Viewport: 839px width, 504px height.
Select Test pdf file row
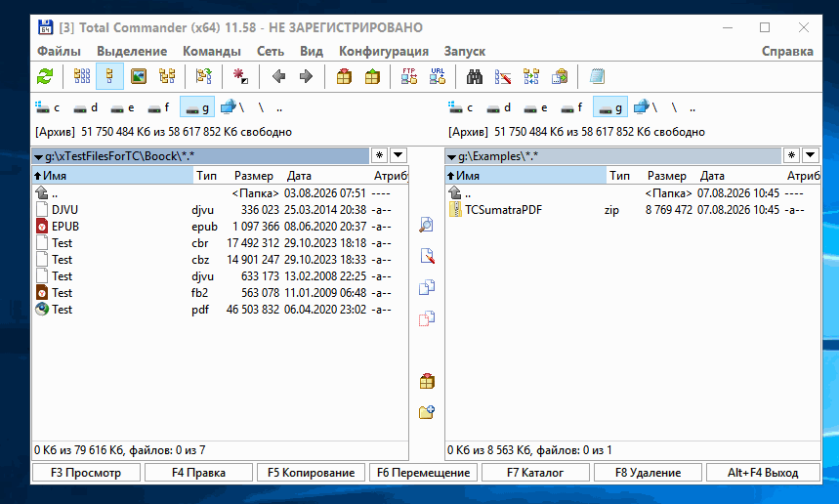click(x=220, y=310)
